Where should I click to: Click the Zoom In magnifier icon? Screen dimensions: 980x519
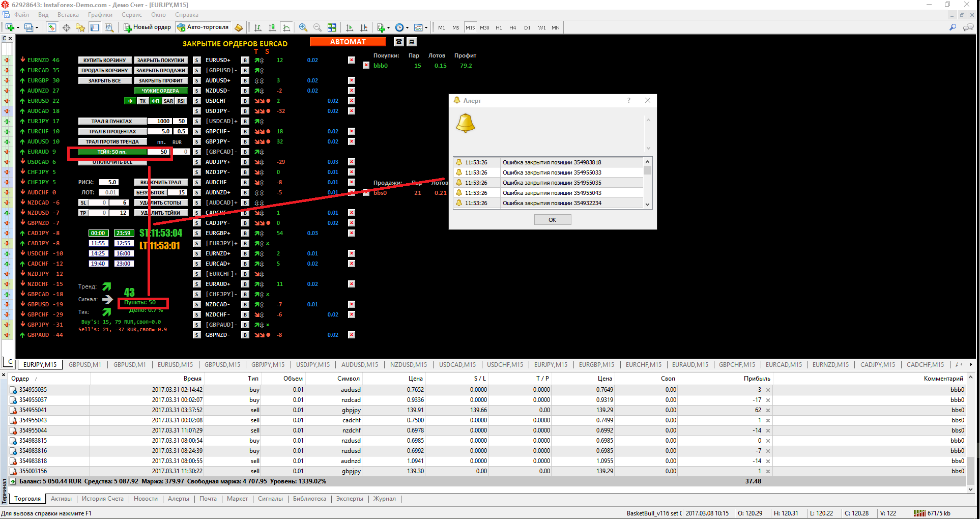click(303, 27)
